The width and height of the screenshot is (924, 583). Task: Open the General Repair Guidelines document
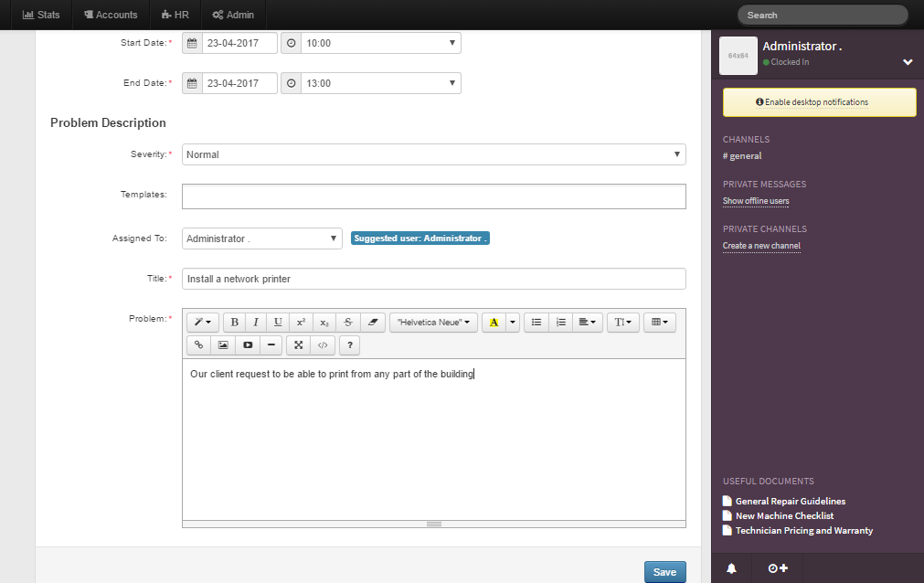(790, 501)
